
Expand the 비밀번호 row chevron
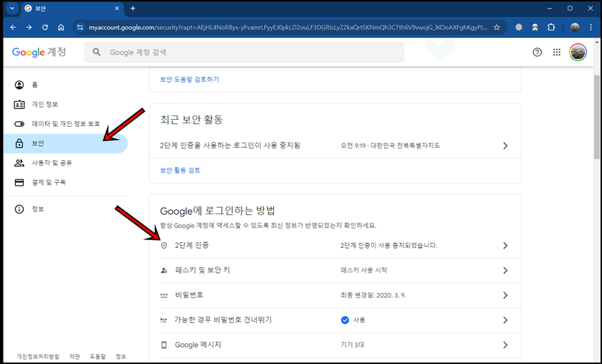point(505,295)
